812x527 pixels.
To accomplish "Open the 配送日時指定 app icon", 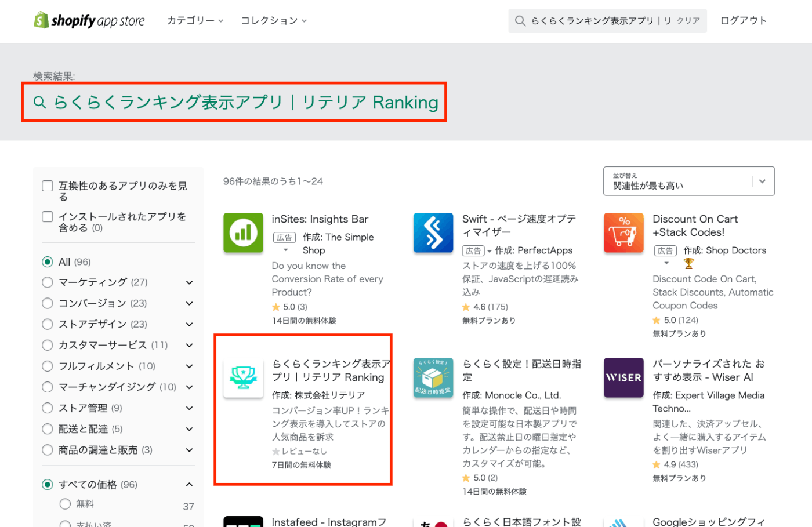I will coord(433,377).
